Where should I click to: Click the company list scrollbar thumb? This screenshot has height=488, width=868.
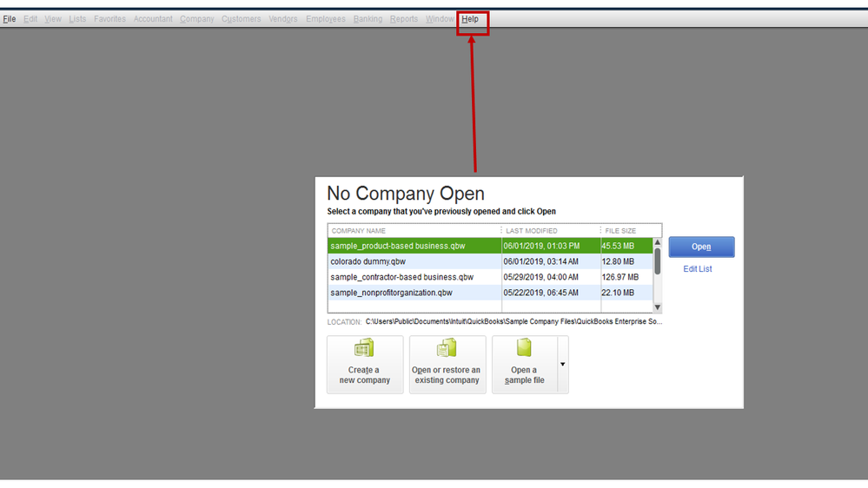(x=658, y=261)
